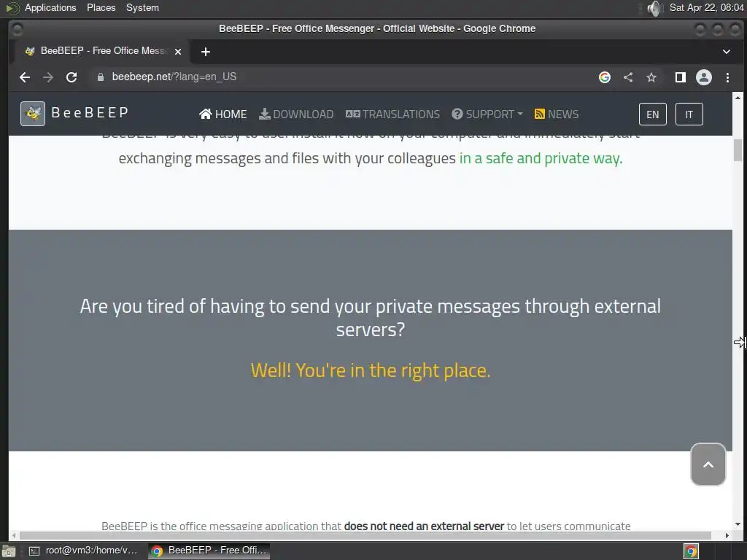Viewport: 747px width, 560px height.
Task: Close the BeeBEEP browser tab
Action: pyautogui.click(x=178, y=52)
